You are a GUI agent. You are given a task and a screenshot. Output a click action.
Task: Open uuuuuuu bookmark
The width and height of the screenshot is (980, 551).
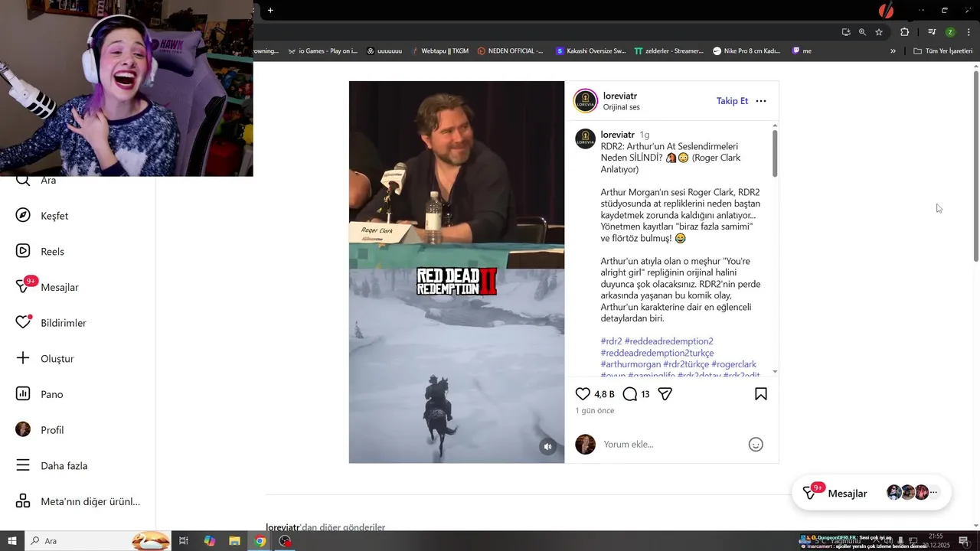384,51
